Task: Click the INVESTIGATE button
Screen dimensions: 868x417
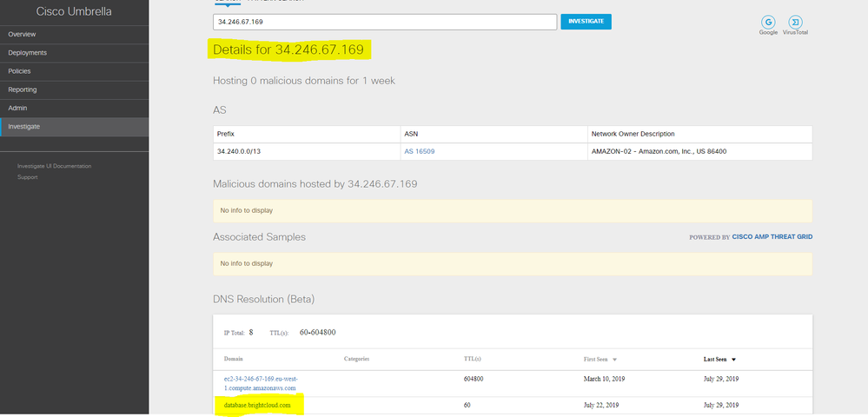Action: [x=586, y=22]
